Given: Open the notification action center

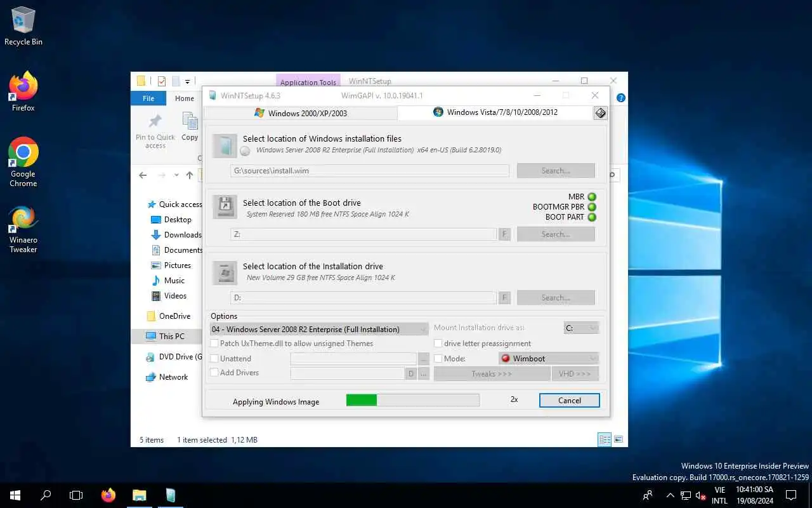Looking at the screenshot, I should 791,495.
